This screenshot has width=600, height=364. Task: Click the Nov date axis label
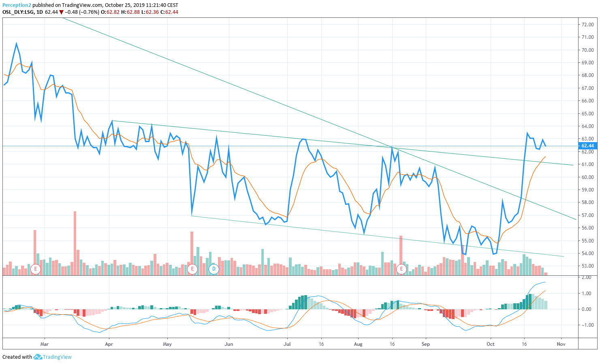561,344
